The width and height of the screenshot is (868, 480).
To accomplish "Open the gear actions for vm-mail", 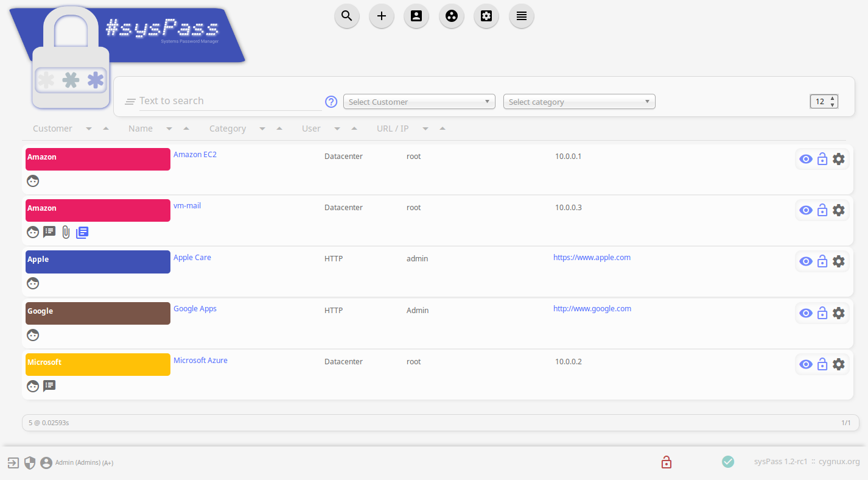I will point(839,210).
